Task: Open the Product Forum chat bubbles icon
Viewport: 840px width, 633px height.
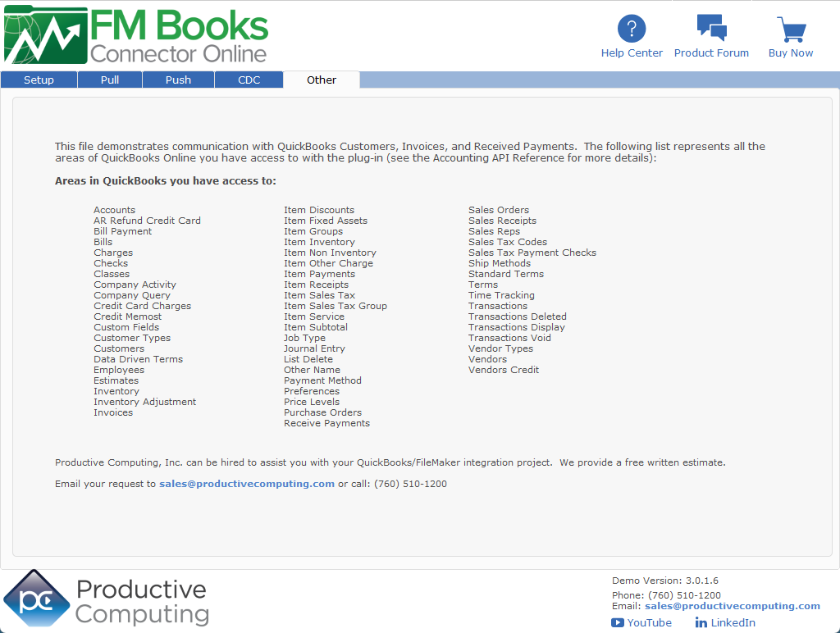Action: point(711,28)
